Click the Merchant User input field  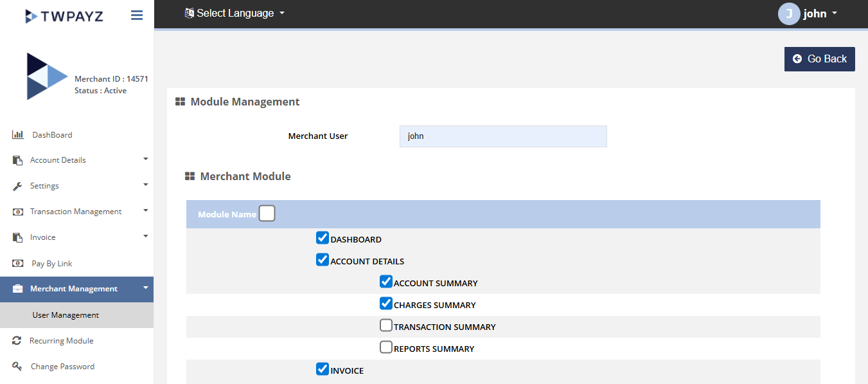(502, 136)
